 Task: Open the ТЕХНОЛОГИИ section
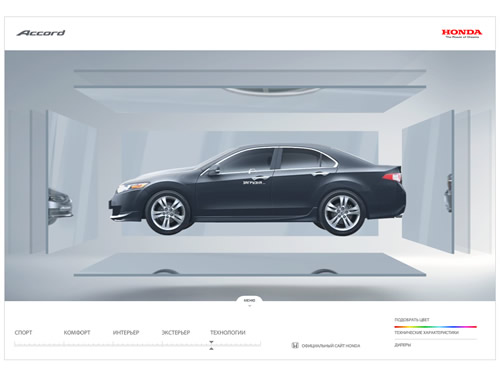tap(228, 333)
